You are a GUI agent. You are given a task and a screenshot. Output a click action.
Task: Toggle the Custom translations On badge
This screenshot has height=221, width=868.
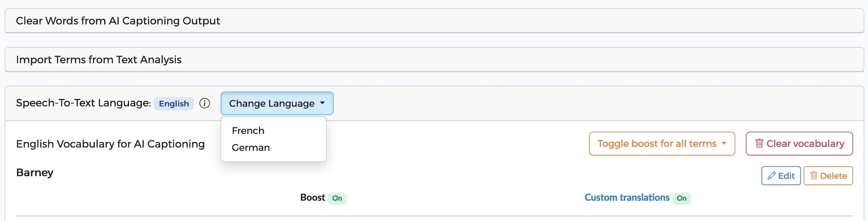(681, 198)
